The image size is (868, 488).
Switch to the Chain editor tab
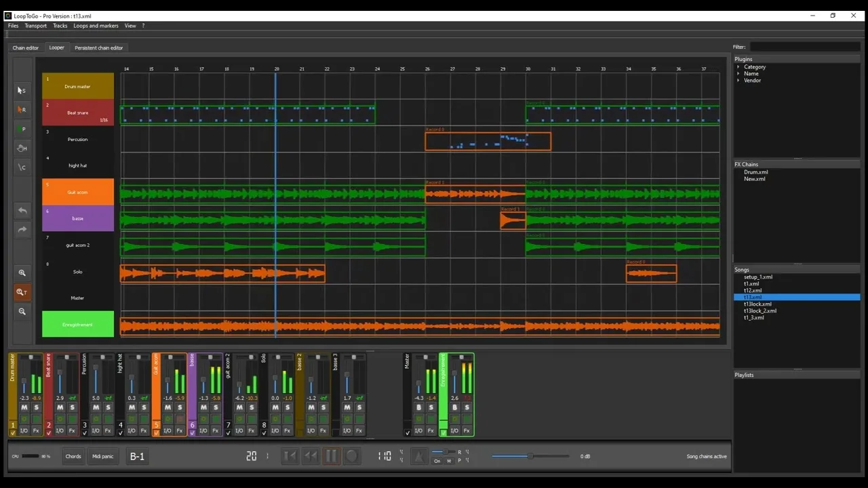coord(26,48)
